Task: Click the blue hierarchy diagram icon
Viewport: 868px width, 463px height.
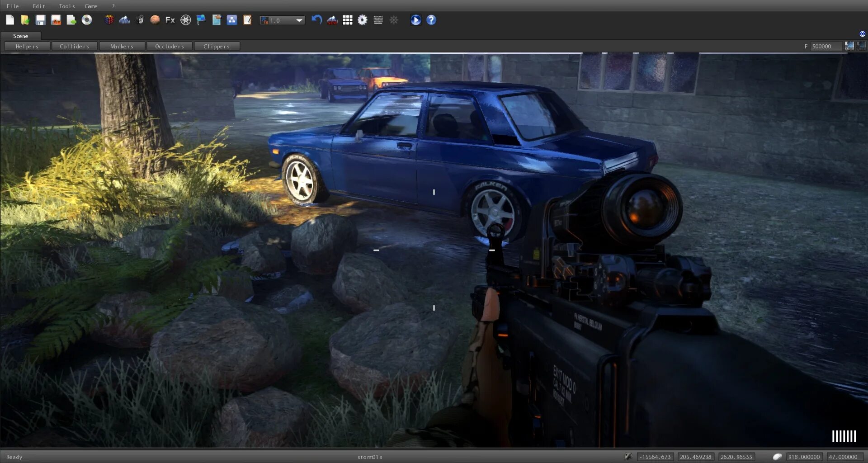Action: (232, 20)
